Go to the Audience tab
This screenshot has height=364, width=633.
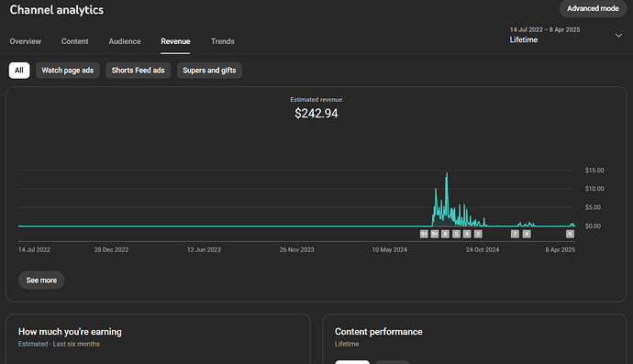(125, 41)
